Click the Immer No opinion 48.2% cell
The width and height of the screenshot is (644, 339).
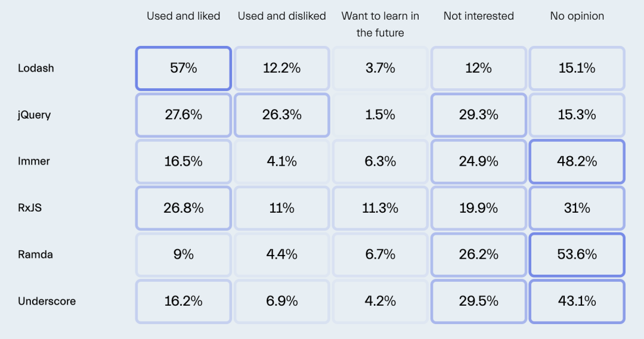577,161
